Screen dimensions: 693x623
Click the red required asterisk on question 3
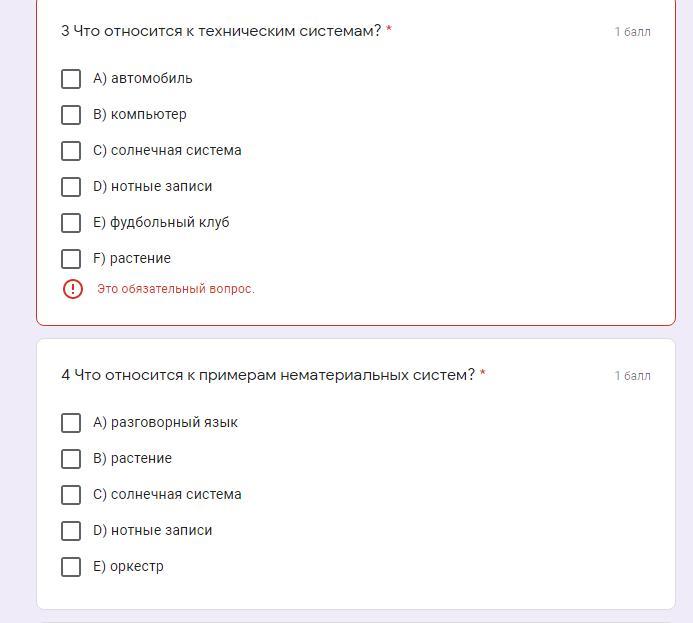coord(389,30)
